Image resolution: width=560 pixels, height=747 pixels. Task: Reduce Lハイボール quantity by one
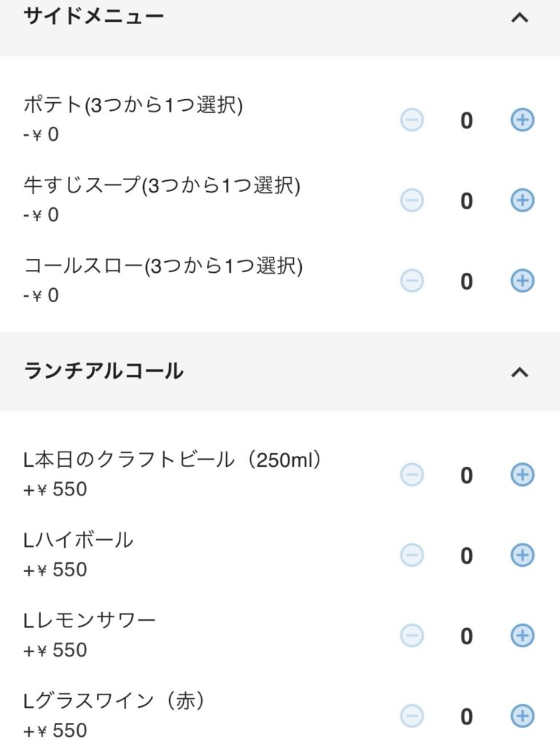tap(412, 556)
